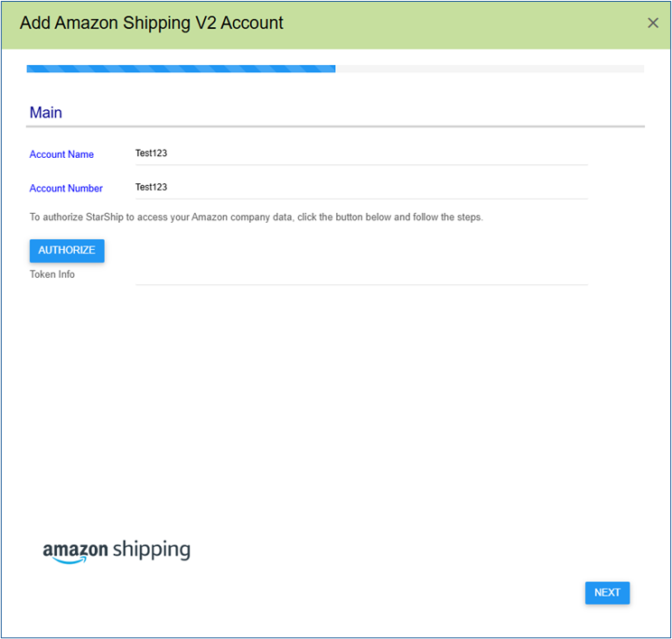Click the Account Name label
Screen dimensions: 672x639
click(x=61, y=154)
